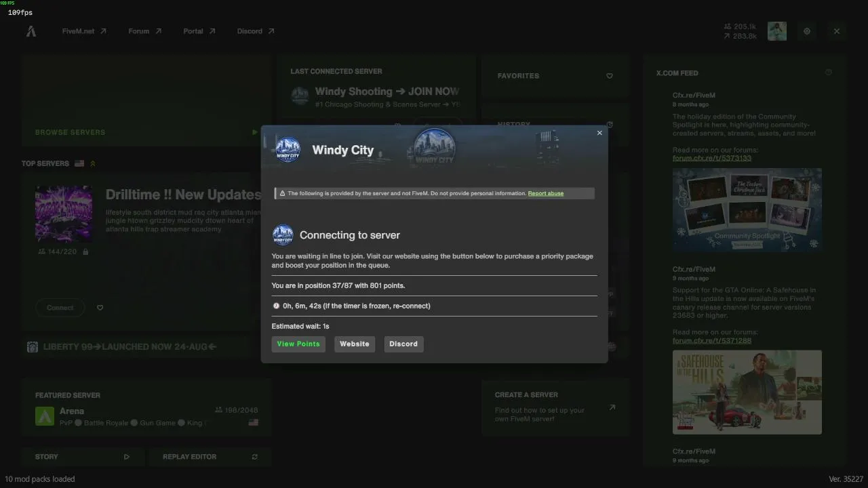Screen dimensions: 868x488
Task: Click the icon left of LIBERTY 99
Action: pyautogui.click(x=32, y=347)
